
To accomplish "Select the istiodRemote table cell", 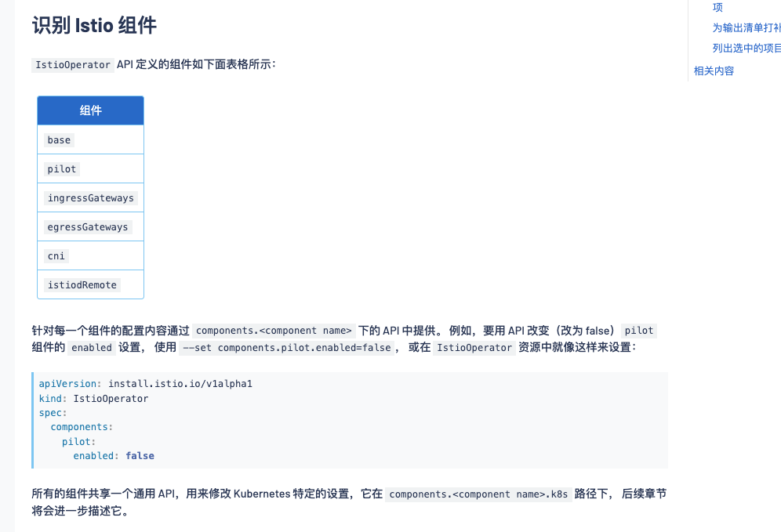I will (x=91, y=284).
